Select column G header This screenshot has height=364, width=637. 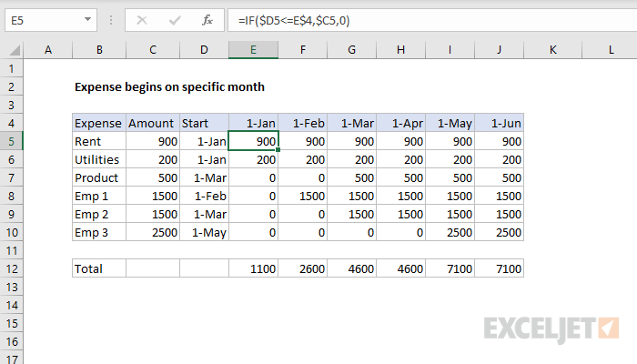[x=352, y=50]
